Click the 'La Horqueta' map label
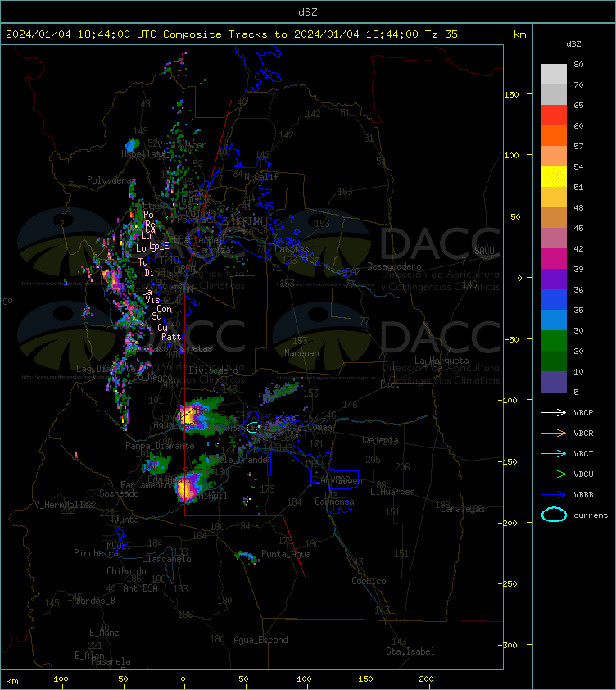 442,361
